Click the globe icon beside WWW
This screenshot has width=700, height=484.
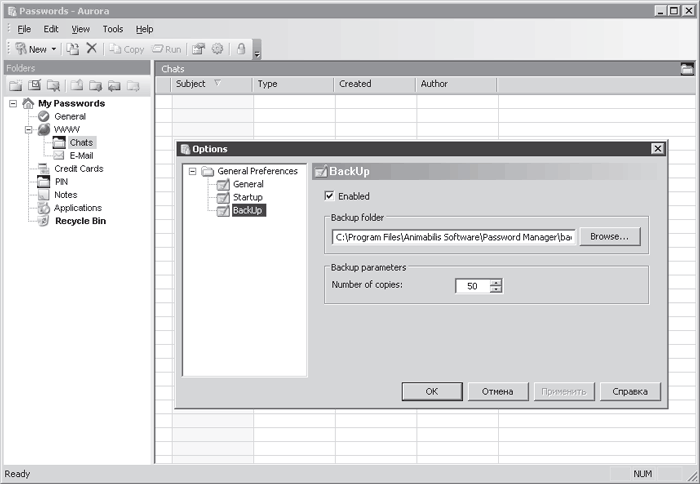pos(44,129)
